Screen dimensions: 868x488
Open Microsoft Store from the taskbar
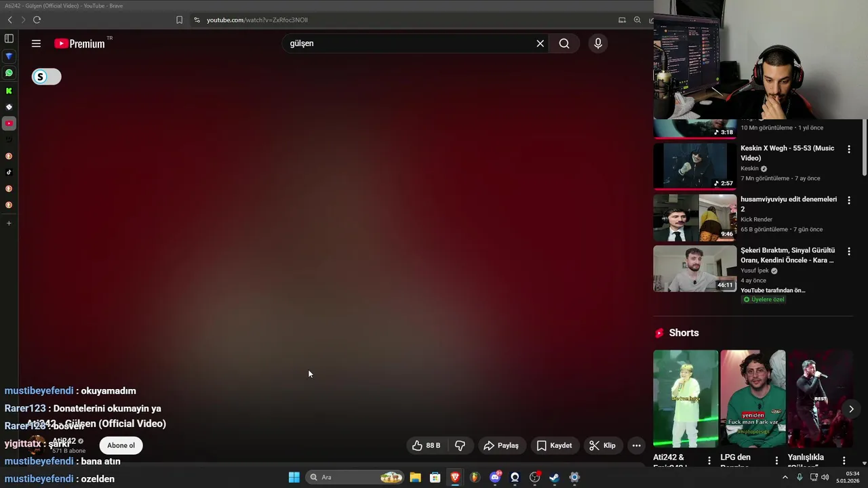tap(435, 477)
